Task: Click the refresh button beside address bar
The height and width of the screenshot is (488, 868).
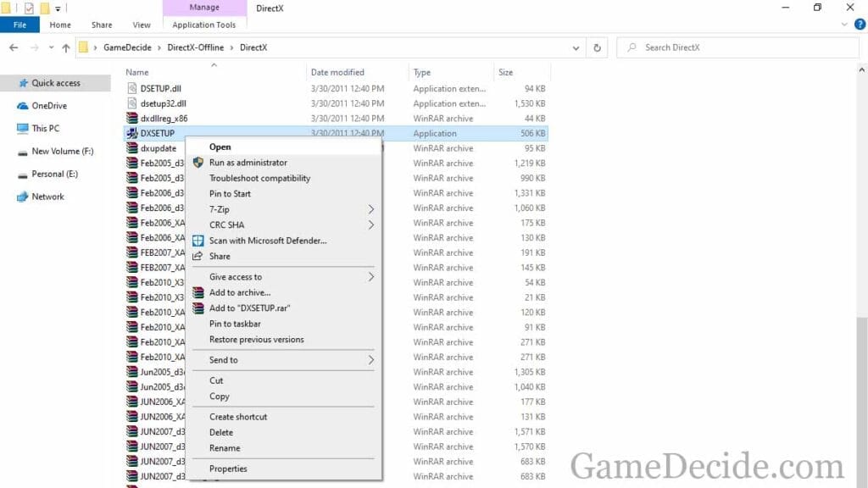Action: pyautogui.click(x=598, y=48)
